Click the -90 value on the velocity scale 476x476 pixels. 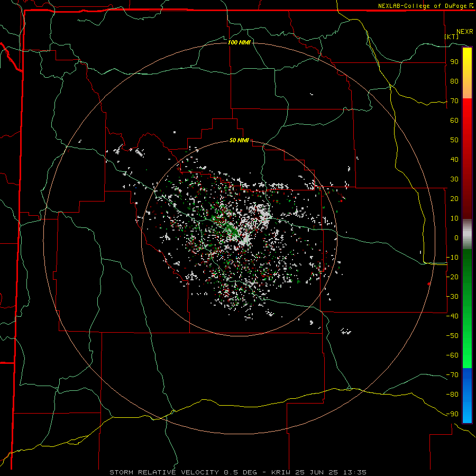452,414
